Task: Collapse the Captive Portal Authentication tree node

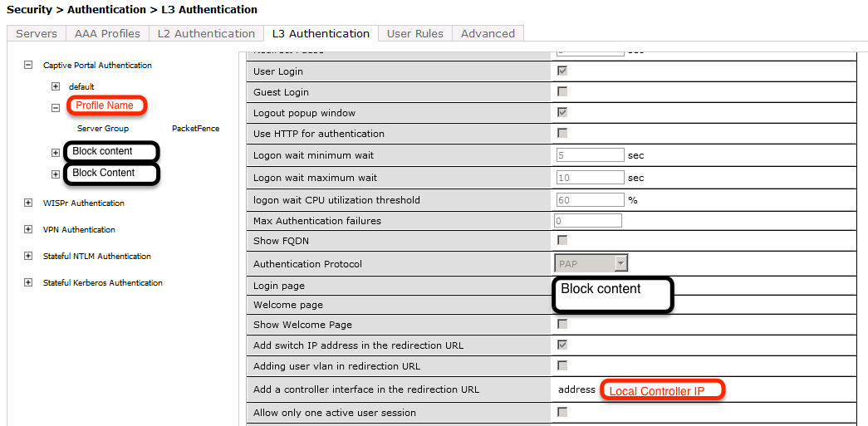Action: tap(28, 65)
